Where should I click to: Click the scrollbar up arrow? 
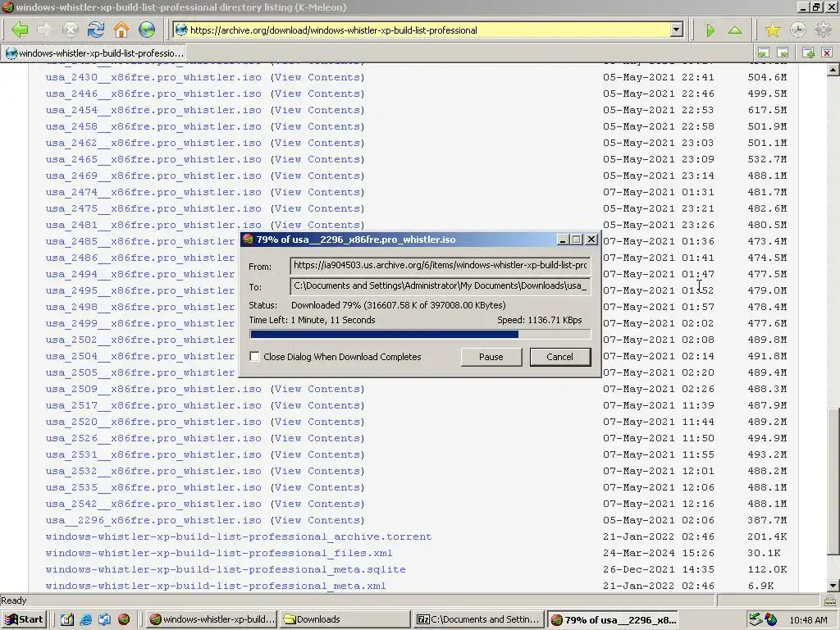[x=833, y=71]
